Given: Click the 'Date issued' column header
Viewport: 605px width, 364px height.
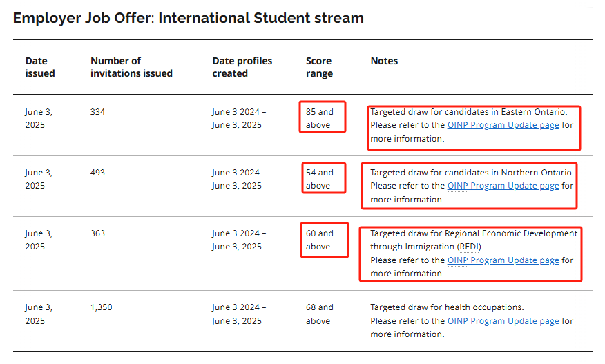Looking at the screenshot, I should click(x=40, y=67).
